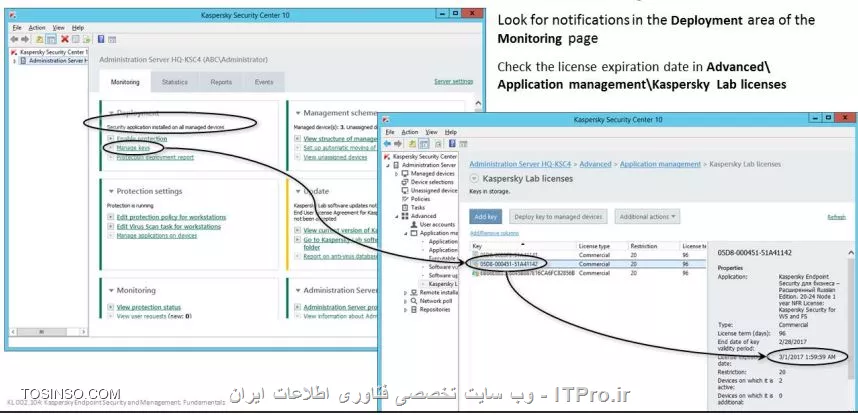Click the Refresh link
The image size is (858, 415).
pos(836,217)
